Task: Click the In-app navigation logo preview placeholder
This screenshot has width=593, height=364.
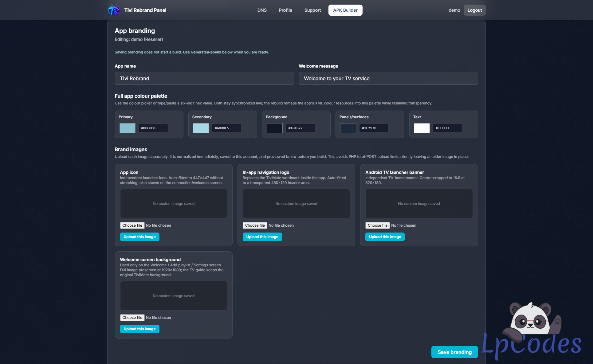Action: tap(296, 204)
